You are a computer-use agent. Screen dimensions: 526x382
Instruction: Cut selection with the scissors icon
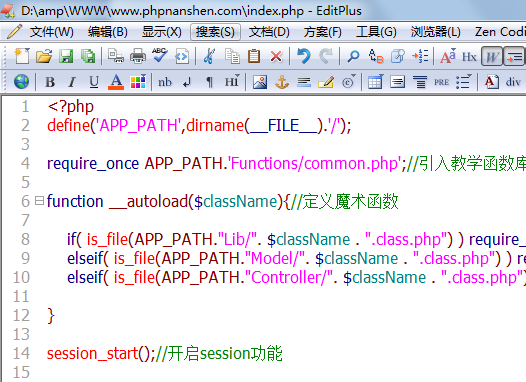(209, 56)
